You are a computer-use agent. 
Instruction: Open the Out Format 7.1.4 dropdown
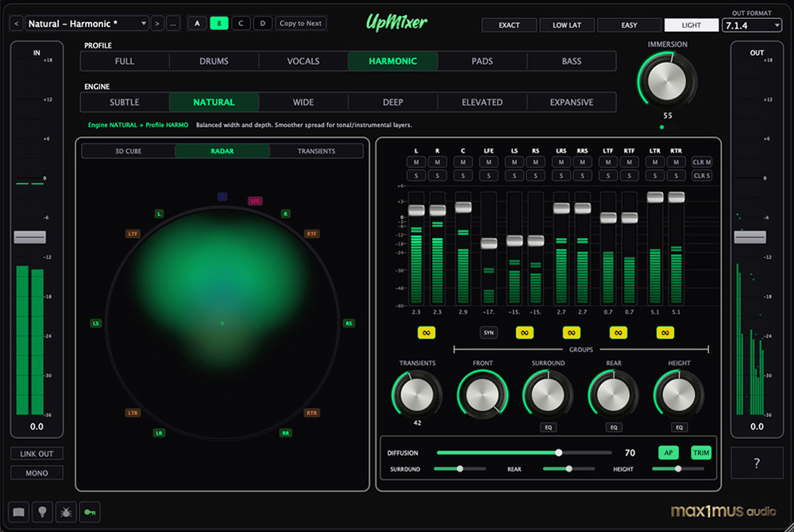click(x=752, y=25)
